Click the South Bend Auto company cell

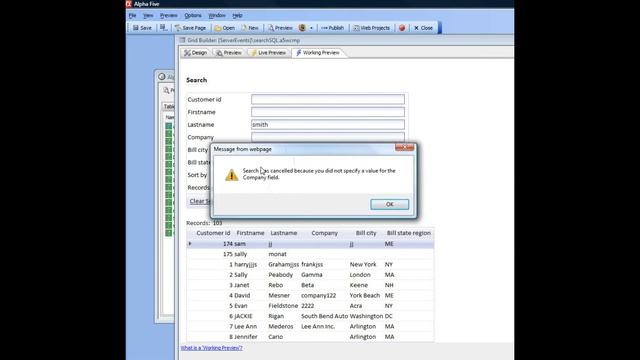(324, 316)
